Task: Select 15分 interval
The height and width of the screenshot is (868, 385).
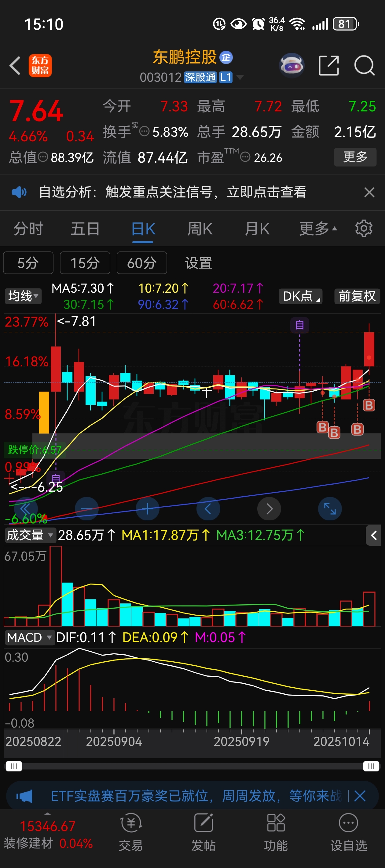Action: (x=85, y=263)
